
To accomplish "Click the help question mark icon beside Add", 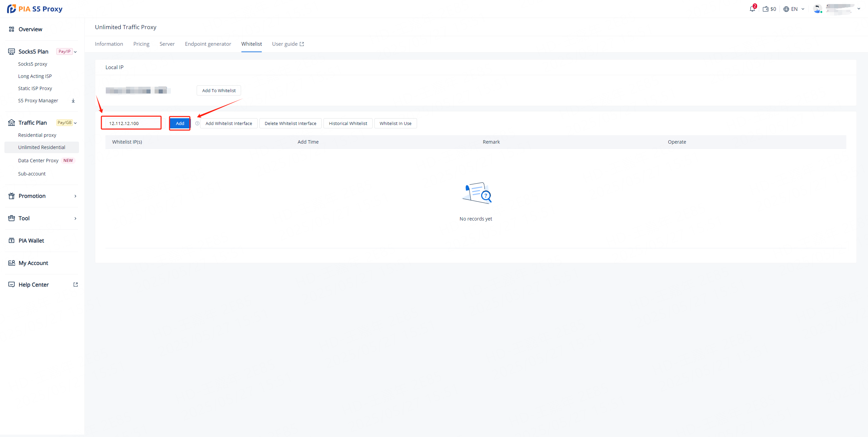I will click(x=197, y=123).
